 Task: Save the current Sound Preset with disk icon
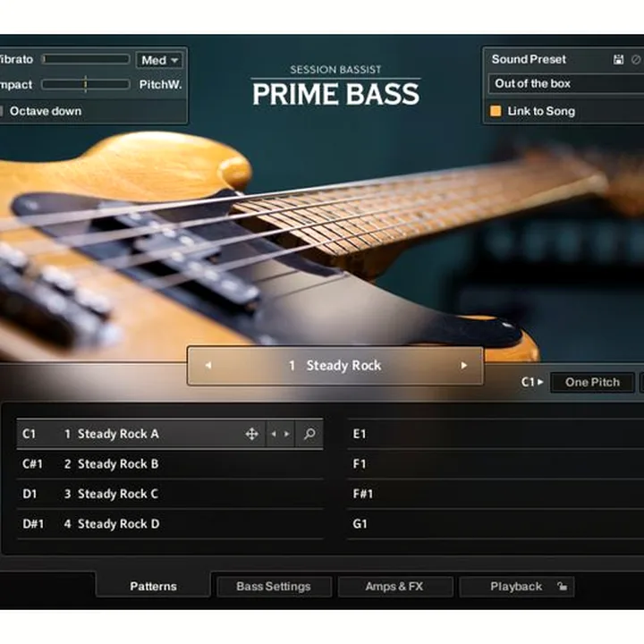click(x=618, y=60)
